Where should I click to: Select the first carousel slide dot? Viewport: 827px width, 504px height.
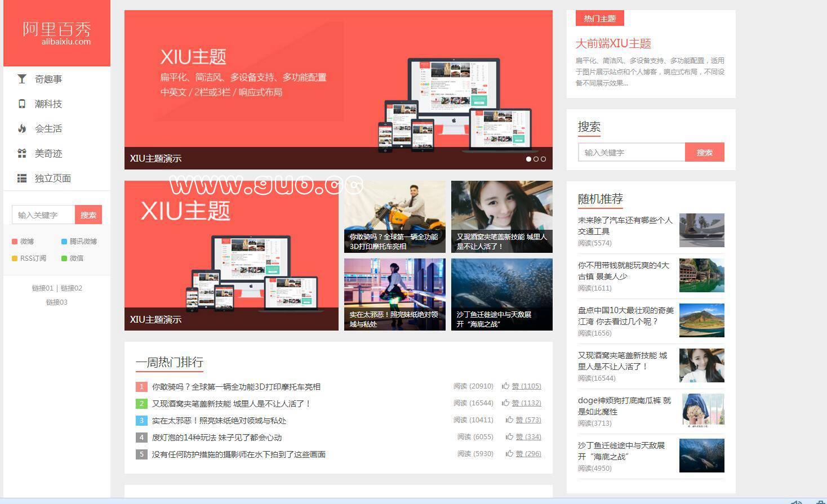point(528,159)
